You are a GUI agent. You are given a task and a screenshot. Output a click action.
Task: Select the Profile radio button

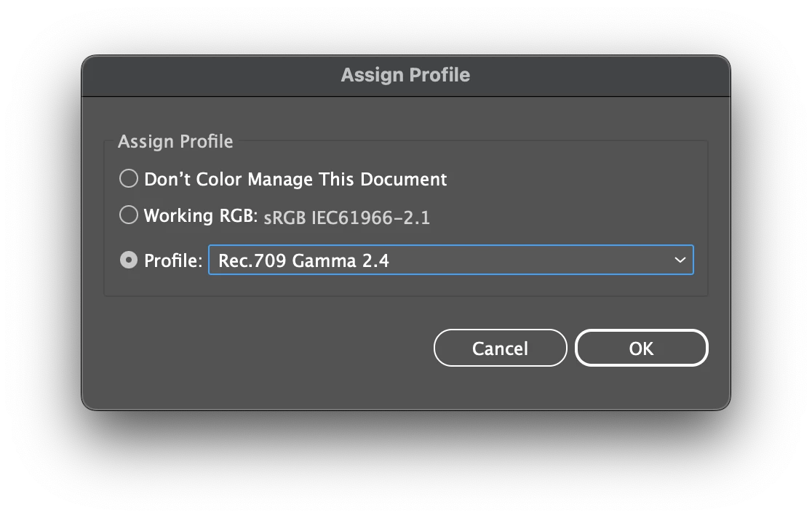click(x=129, y=260)
